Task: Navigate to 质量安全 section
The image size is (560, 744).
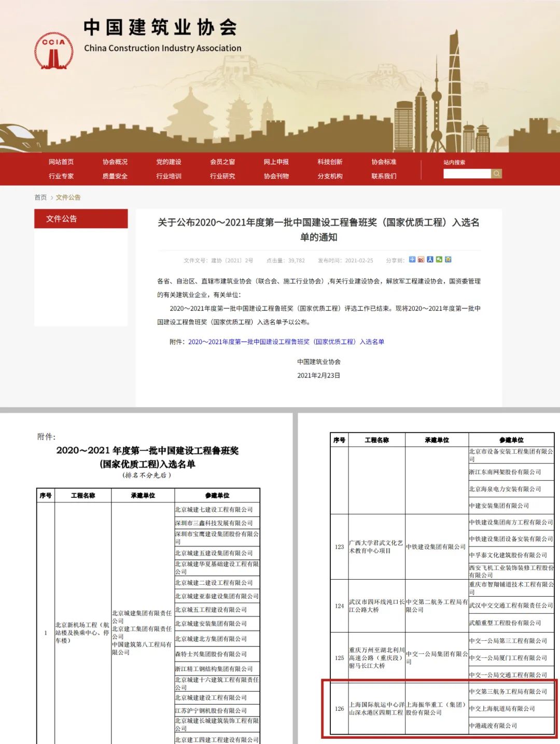Action: tap(115, 176)
